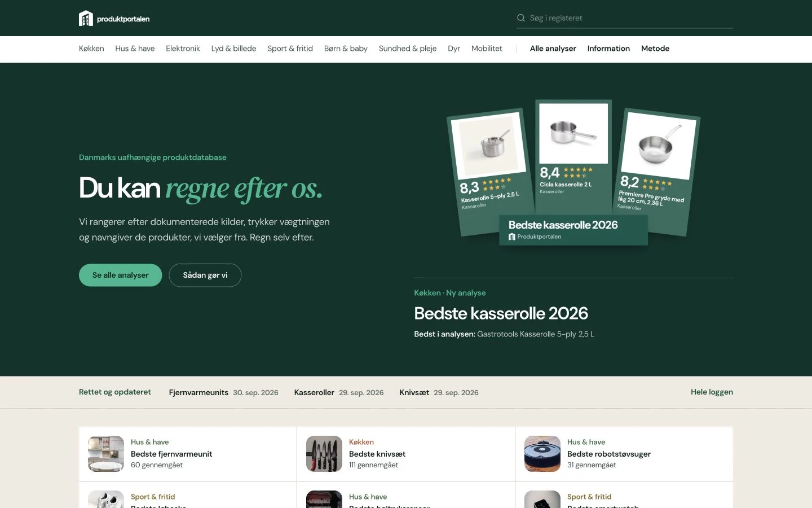This screenshot has height=508, width=812.
Task: Click '31 gennemgået' text
Action: 592,465
